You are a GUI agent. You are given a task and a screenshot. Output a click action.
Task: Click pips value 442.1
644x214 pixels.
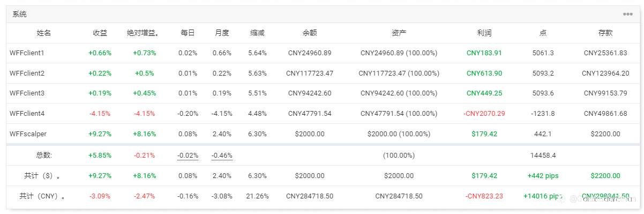pyautogui.click(x=543, y=134)
